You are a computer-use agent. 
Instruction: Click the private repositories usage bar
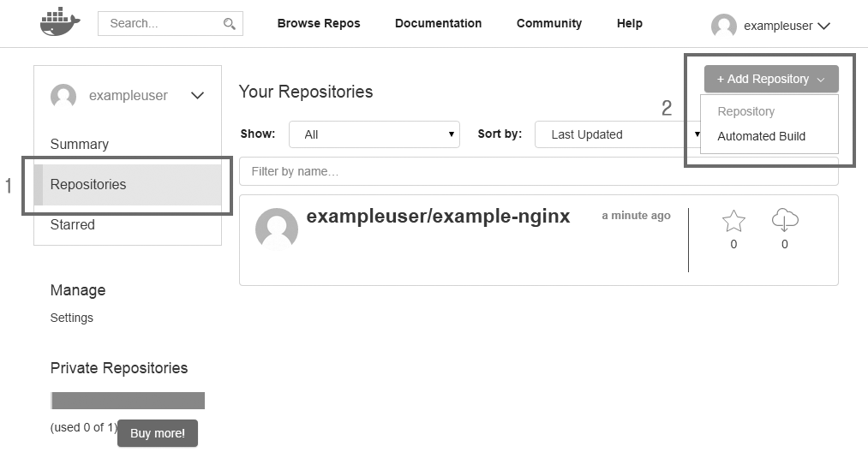click(128, 401)
